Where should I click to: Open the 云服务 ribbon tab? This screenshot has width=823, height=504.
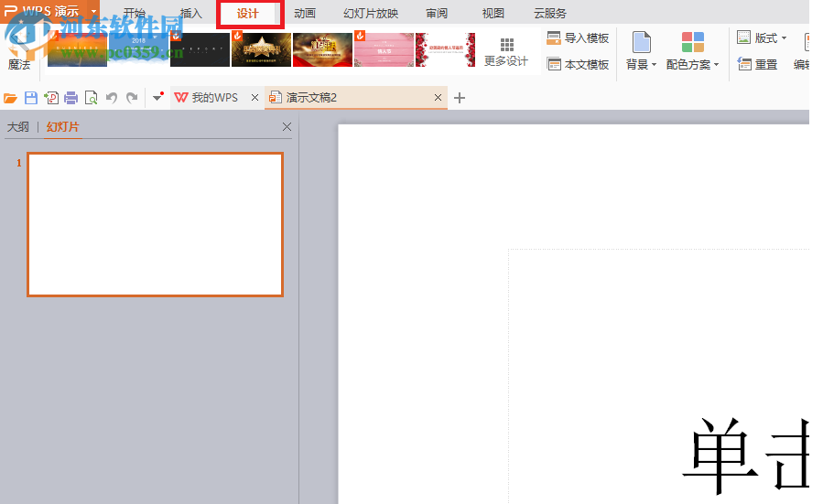pos(550,14)
